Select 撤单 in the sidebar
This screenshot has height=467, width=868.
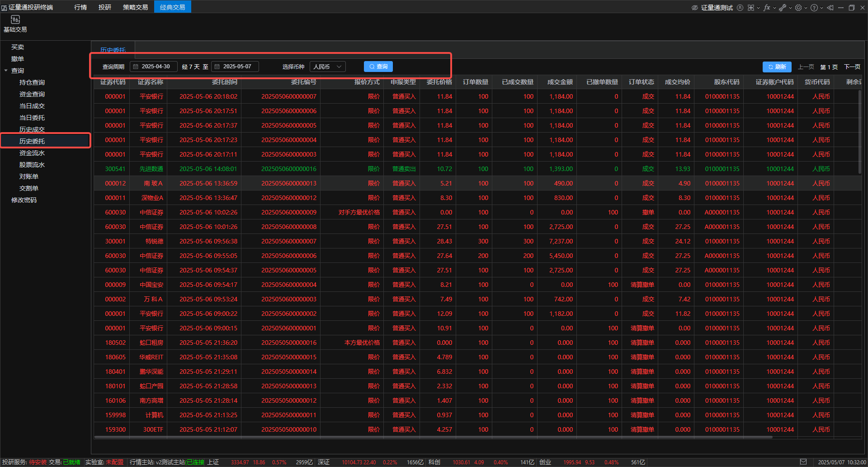[18, 59]
